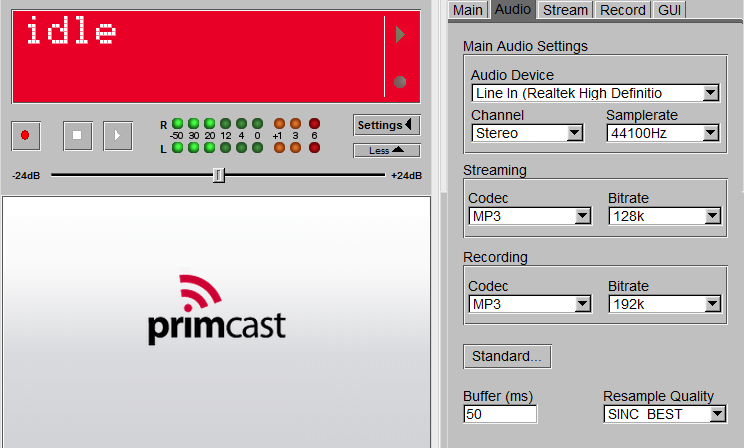The height and width of the screenshot is (448, 744).
Task: Open the Record tab
Action: (x=623, y=10)
